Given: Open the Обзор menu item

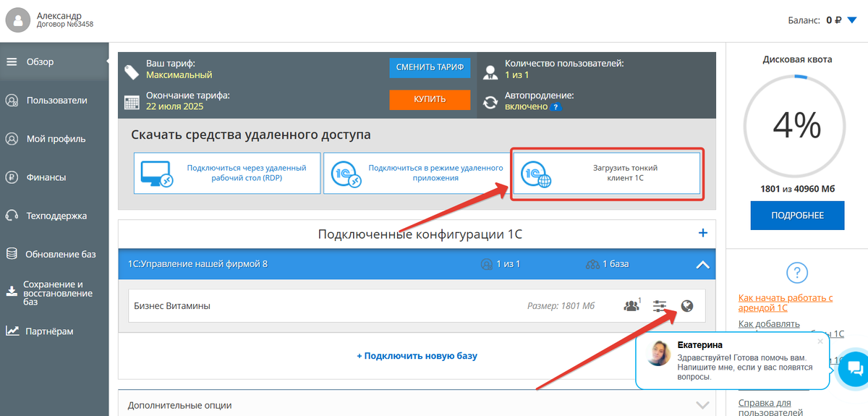Looking at the screenshot, I should [x=54, y=61].
